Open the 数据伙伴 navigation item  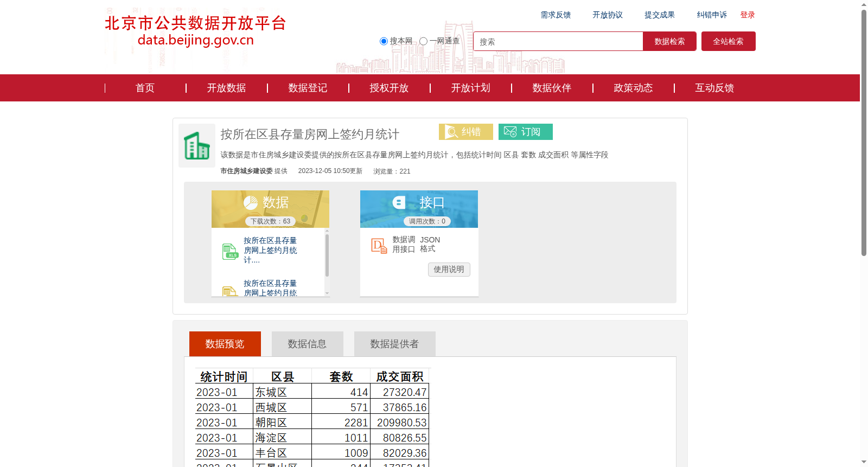[x=552, y=88]
